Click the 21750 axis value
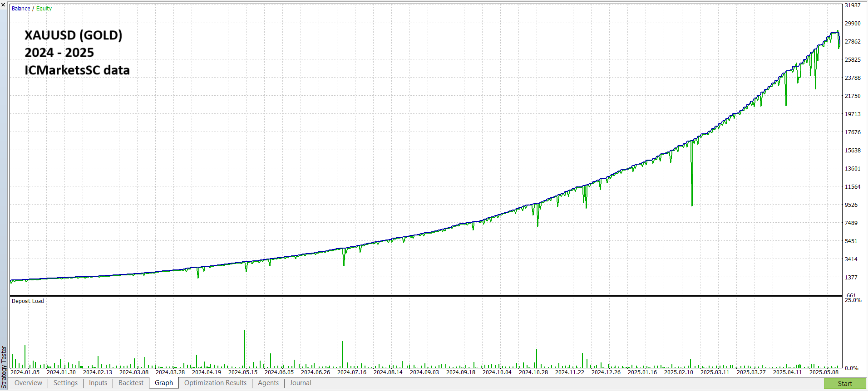Viewport: 868px width, 391px height. (853, 96)
